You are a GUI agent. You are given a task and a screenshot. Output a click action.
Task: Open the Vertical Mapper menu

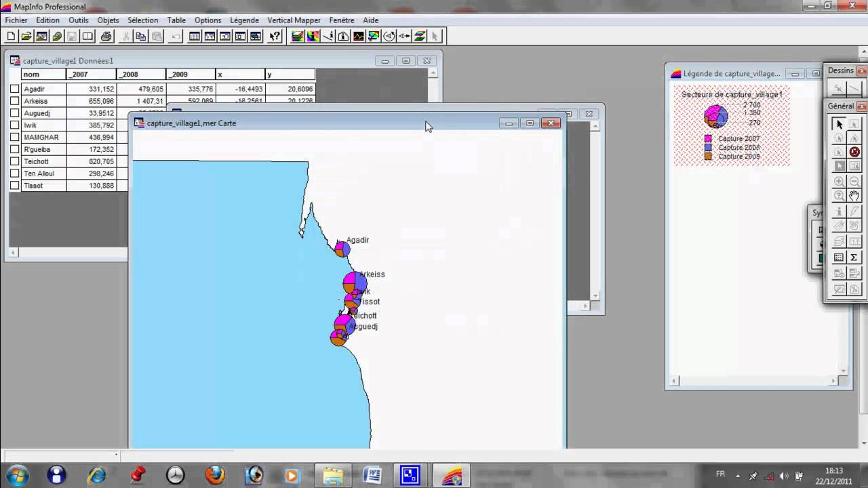[x=294, y=20]
